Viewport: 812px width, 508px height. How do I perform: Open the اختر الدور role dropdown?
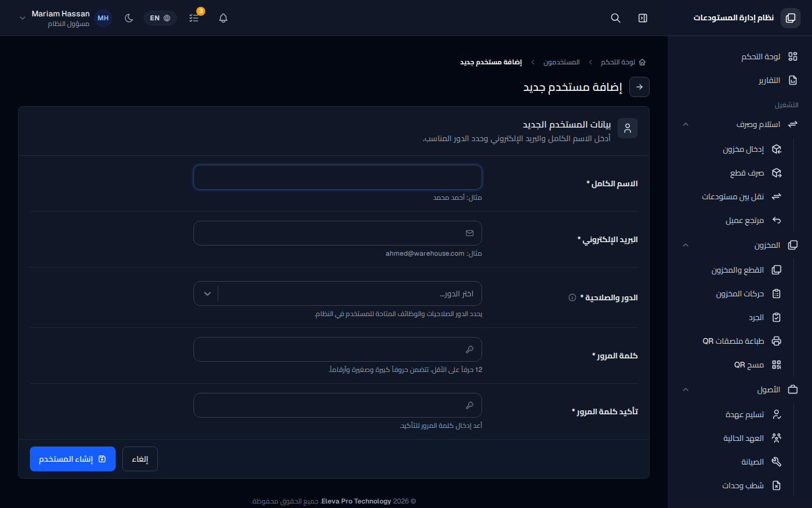(338, 294)
